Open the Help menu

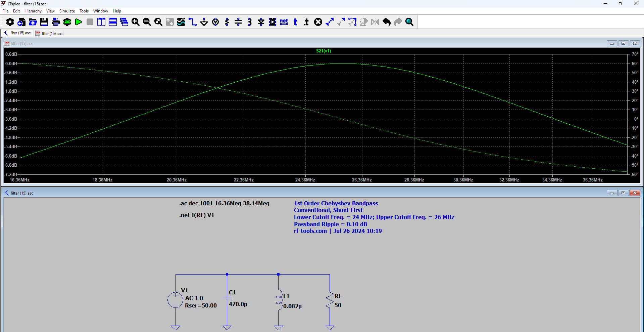coord(117,11)
